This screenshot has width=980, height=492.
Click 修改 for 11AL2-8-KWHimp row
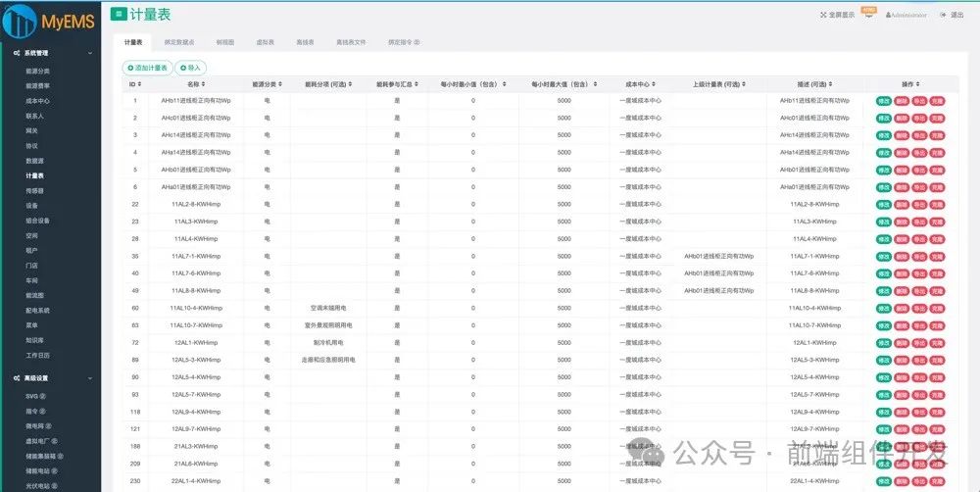point(883,205)
